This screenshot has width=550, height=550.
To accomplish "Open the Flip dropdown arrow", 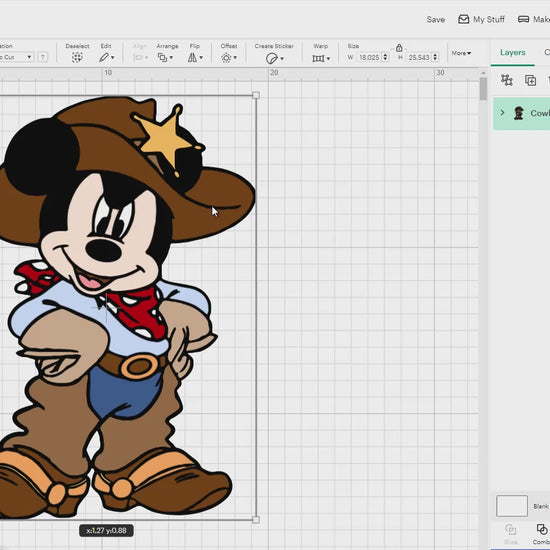I will pyautogui.click(x=201, y=58).
